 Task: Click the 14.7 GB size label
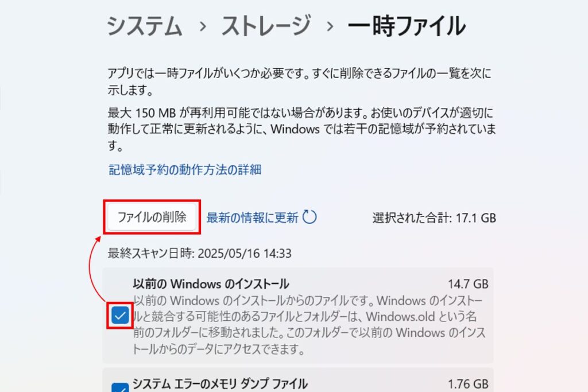pyautogui.click(x=468, y=284)
